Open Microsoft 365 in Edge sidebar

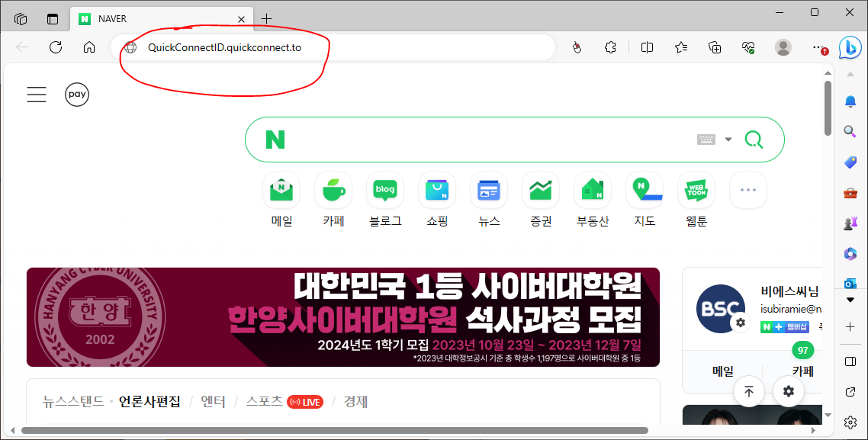(x=850, y=253)
